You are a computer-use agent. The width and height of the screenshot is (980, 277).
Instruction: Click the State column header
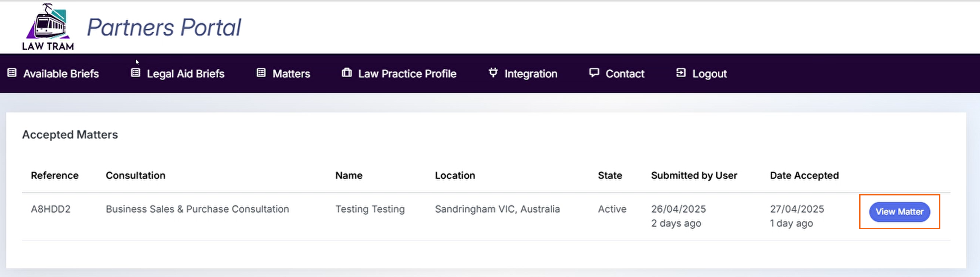(610, 175)
